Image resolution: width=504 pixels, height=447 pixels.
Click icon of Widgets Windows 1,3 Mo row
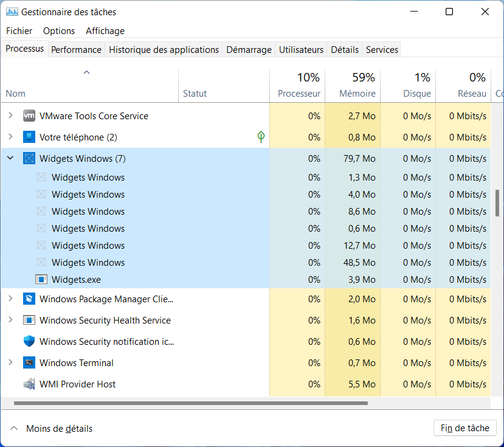41,177
